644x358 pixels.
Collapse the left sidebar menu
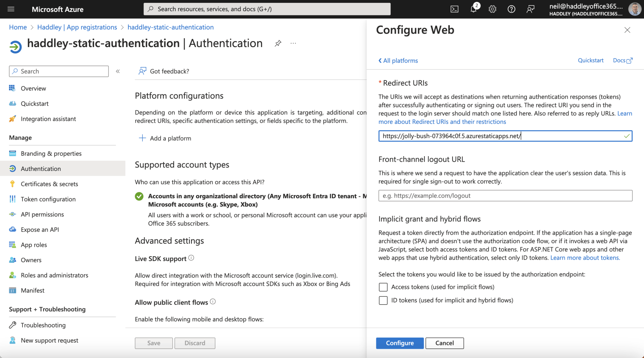(x=118, y=71)
